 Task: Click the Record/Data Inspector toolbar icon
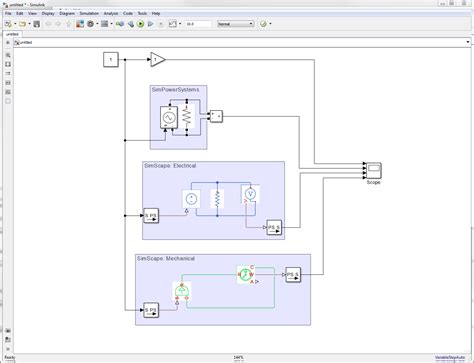click(173, 24)
